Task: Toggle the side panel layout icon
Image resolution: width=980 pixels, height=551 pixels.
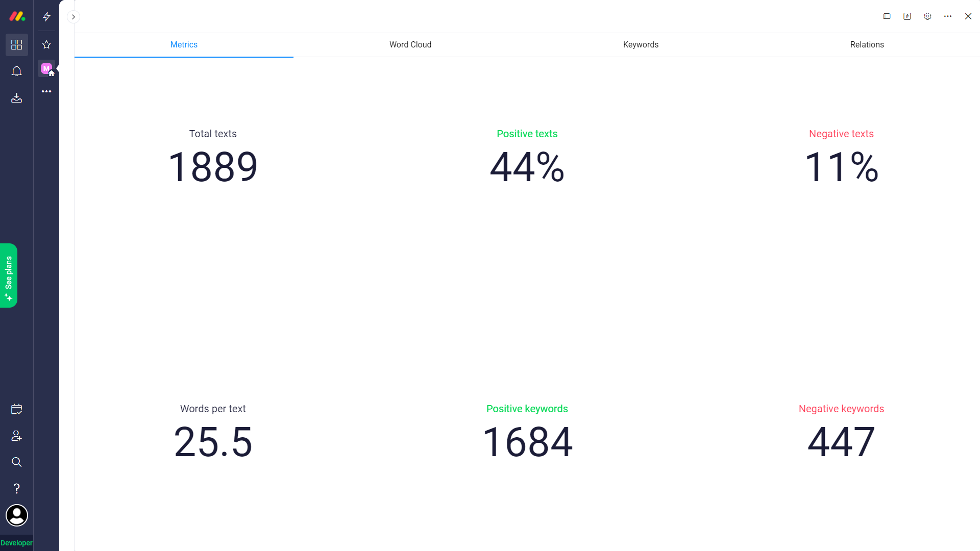Action: coord(887,16)
